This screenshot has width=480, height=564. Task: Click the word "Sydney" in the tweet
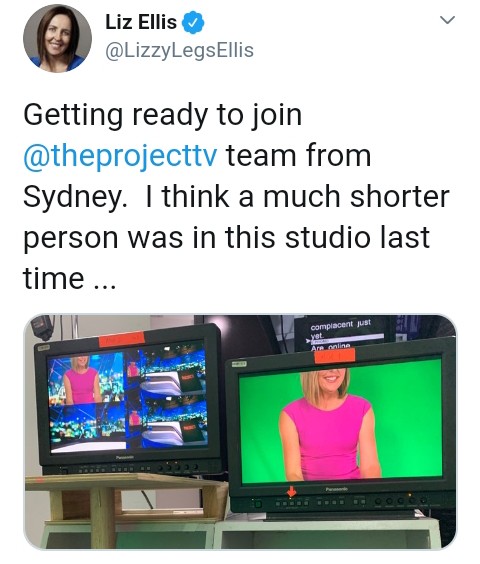coord(75,197)
